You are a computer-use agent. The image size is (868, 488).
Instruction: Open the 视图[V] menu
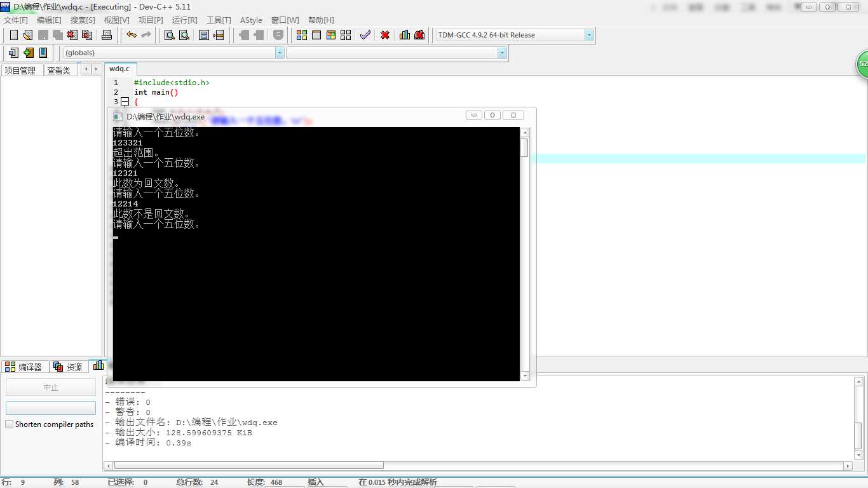(x=116, y=20)
